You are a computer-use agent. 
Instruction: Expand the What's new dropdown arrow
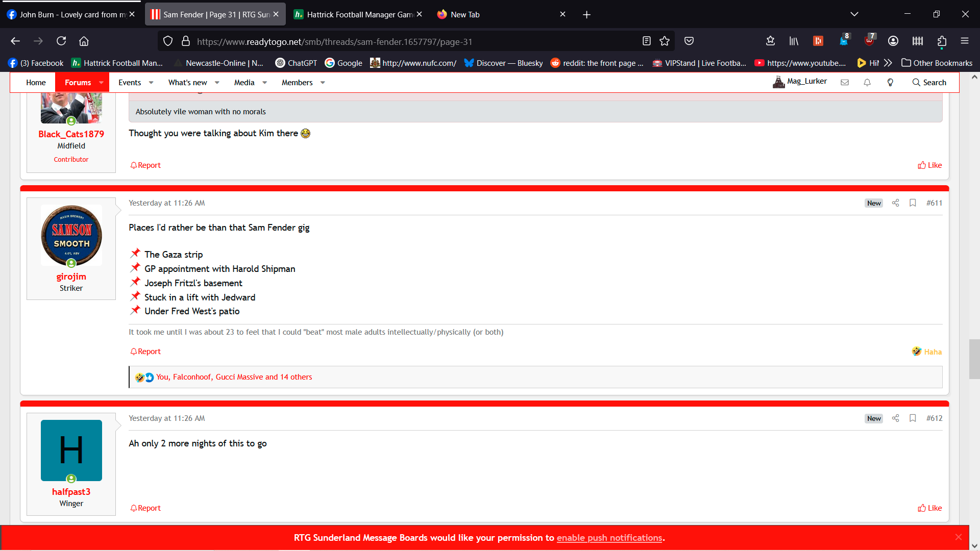217,83
